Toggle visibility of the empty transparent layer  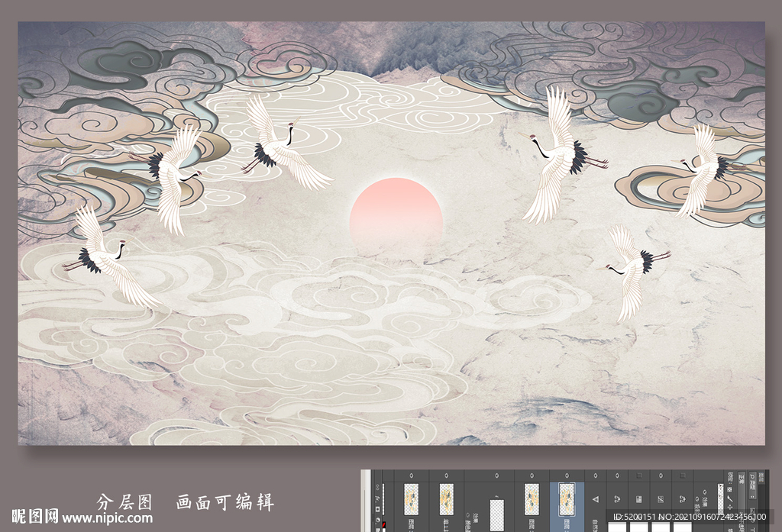coord(496,476)
